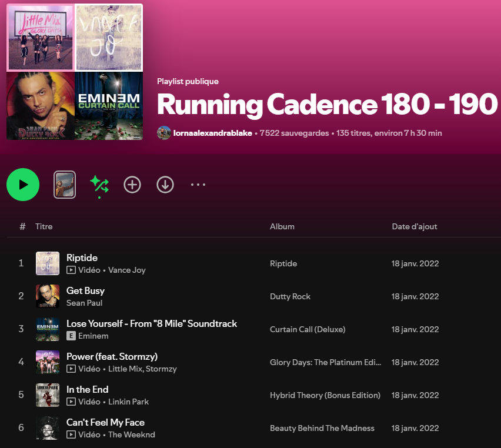Open the Hybrid Theory (Bonus Edition) album
This screenshot has width=501, height=448.
pos(325,395)
